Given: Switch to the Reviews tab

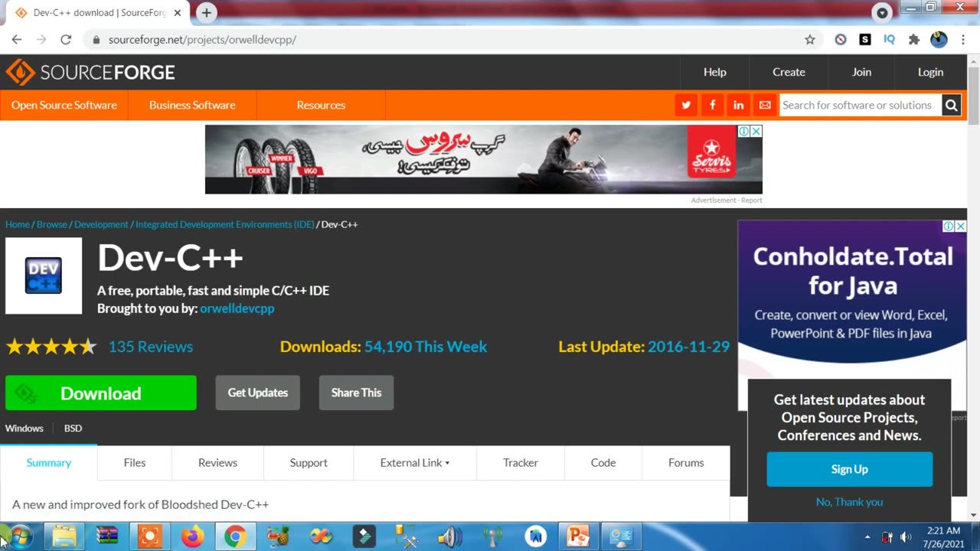Looking at the screenshot, I should pos(217,463).
